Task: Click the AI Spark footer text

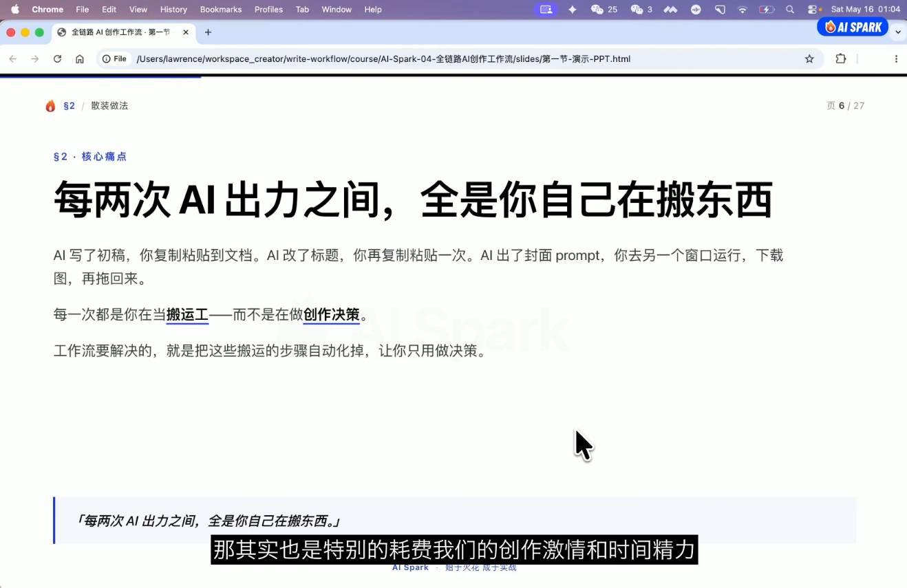Action: (410, 567)
